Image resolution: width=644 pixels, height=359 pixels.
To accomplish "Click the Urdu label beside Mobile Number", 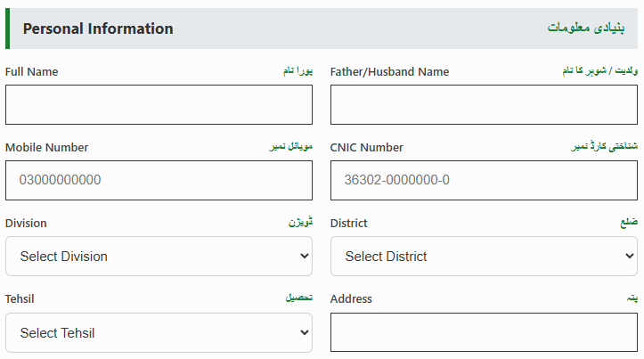I will point(291,147).
